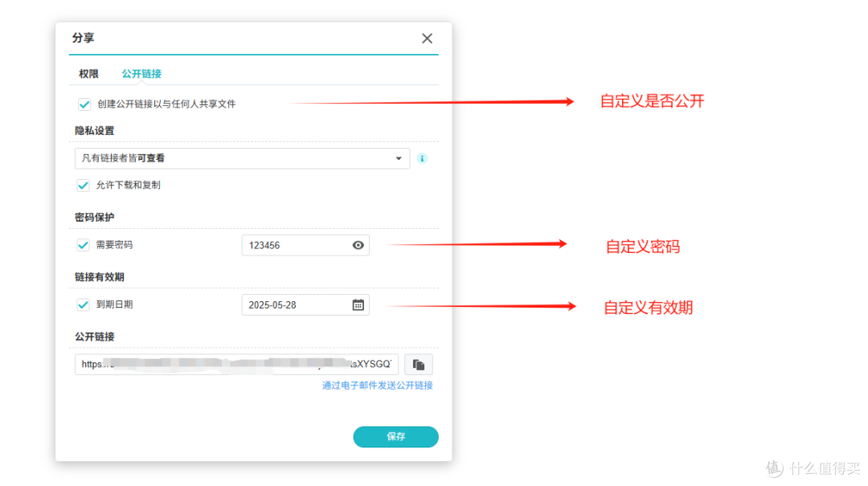Click the 链接有效期 section heading
The image size is (868, 486).
[x=100, y=277]
